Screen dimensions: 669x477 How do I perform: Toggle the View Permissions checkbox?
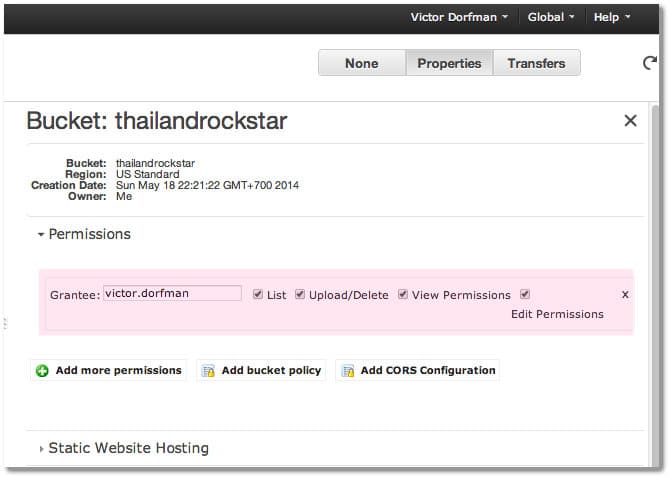coord(403,294)
